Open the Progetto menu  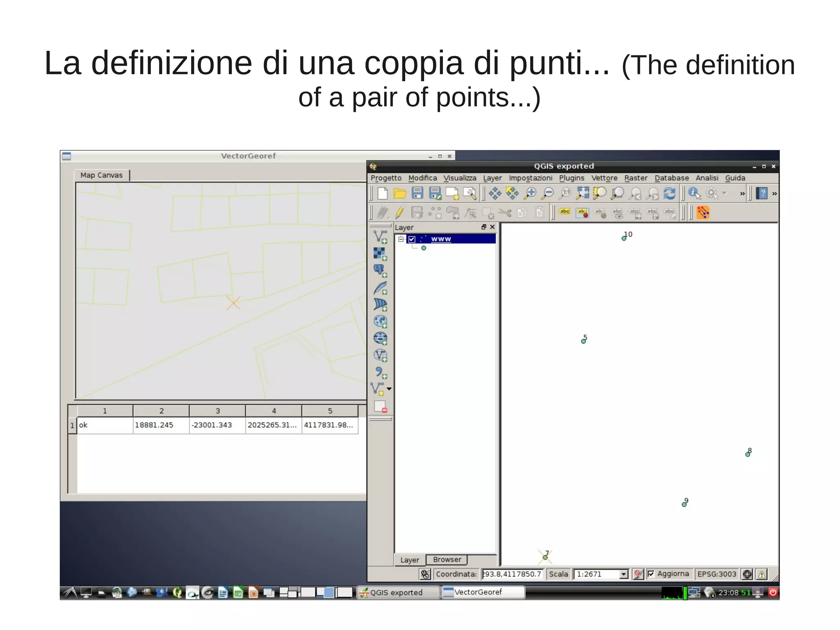386,178
